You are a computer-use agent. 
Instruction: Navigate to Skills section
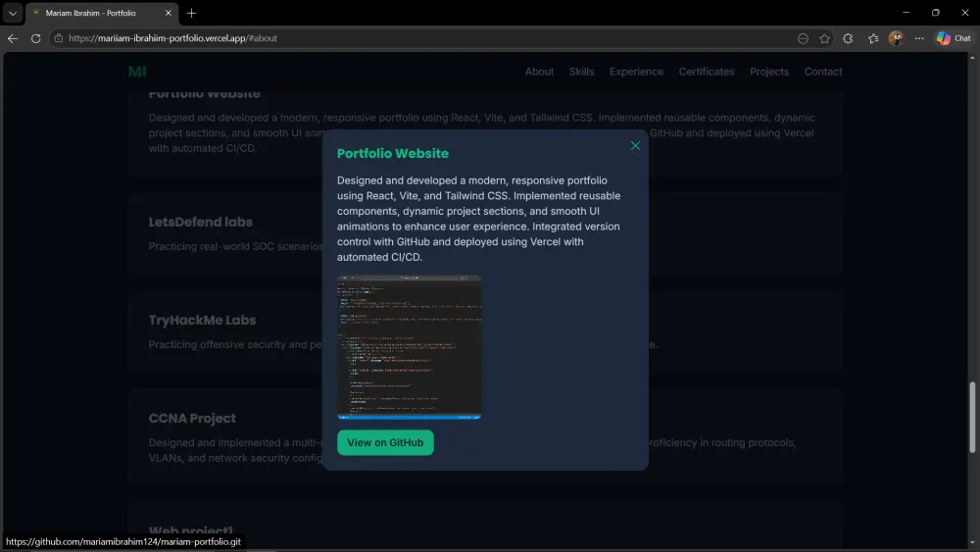581,72
